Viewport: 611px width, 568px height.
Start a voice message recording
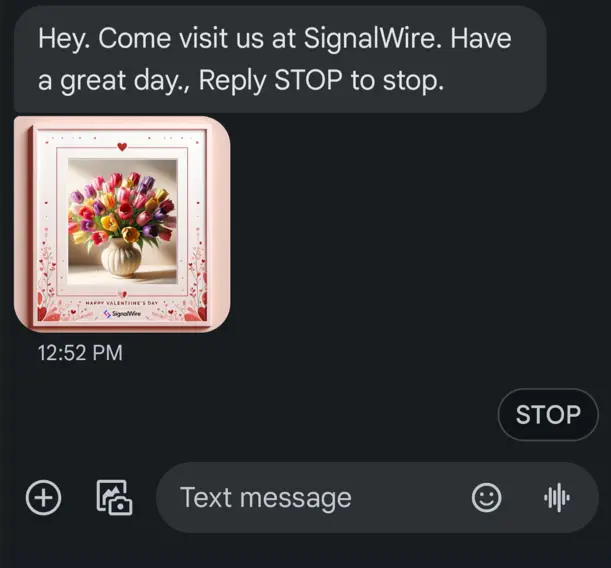point(557,497)
